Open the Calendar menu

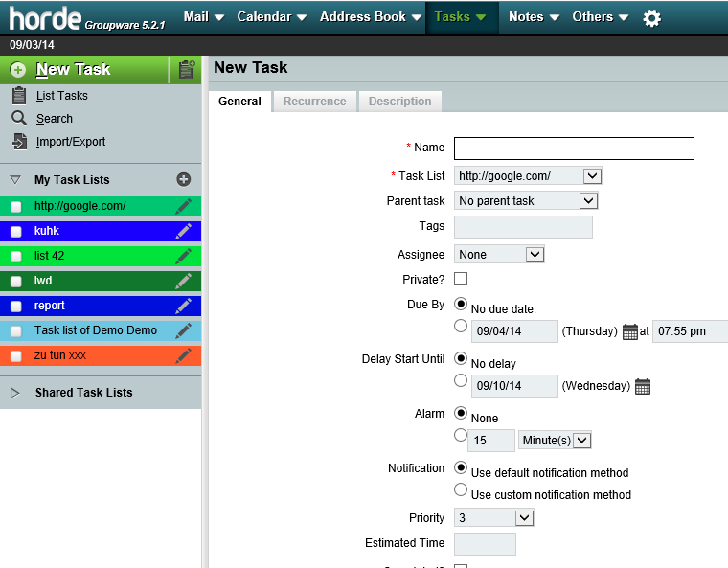(x=271, y=17)
